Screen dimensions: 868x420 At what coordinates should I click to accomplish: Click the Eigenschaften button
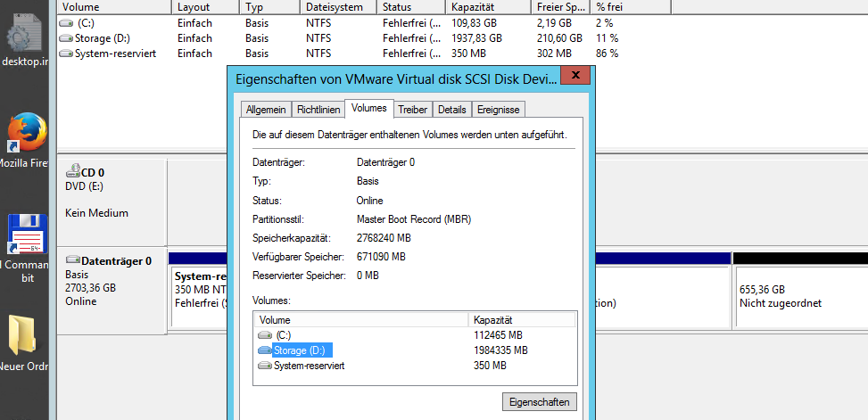click(x=539, y=402)
